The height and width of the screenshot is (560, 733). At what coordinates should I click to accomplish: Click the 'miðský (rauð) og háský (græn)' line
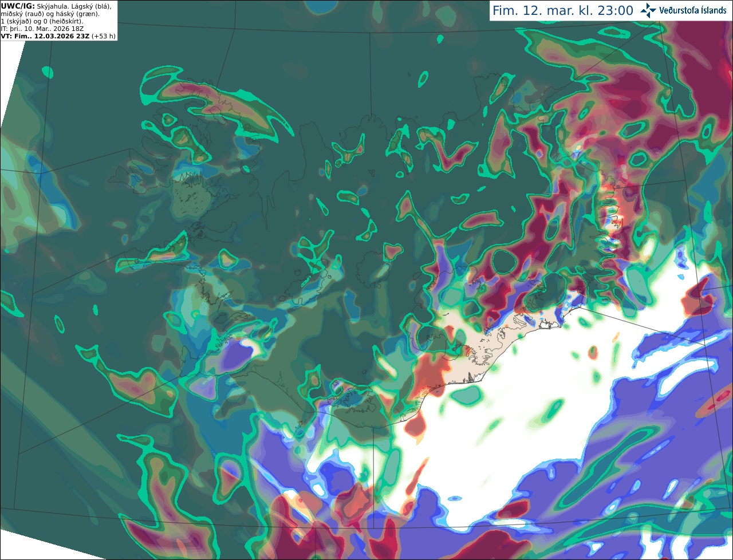pyautogui.click(x=50, y=14)
